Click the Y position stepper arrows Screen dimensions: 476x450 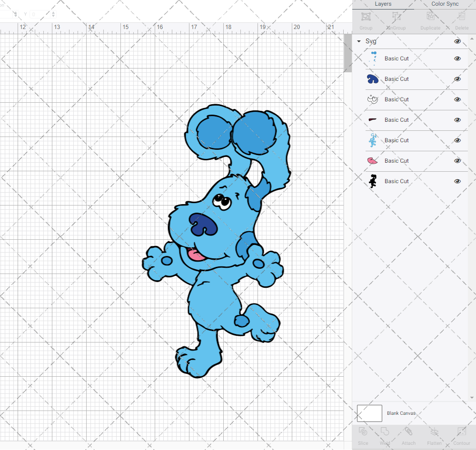click(x=53, y=14)
